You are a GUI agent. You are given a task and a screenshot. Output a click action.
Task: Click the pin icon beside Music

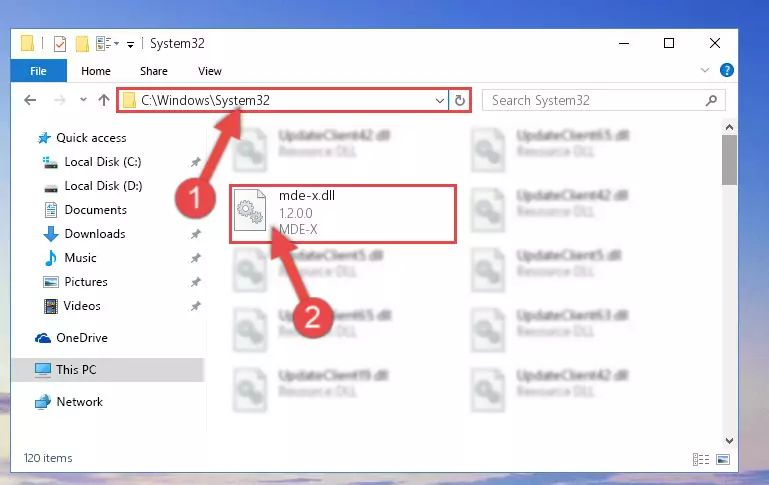(196, 258)
